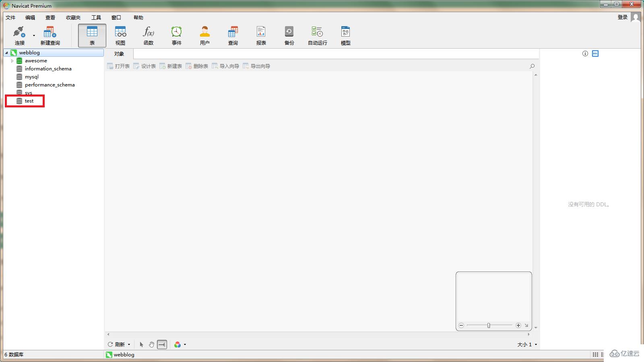
Task: Click the 新建表 new table button
Action: pyautogui.click(x=171, y=66)
